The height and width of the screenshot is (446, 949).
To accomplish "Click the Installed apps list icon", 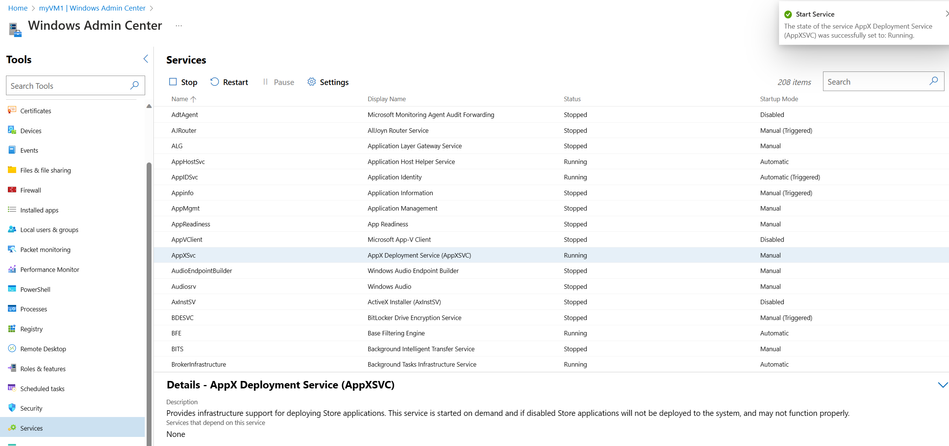I will click(11, 210).
